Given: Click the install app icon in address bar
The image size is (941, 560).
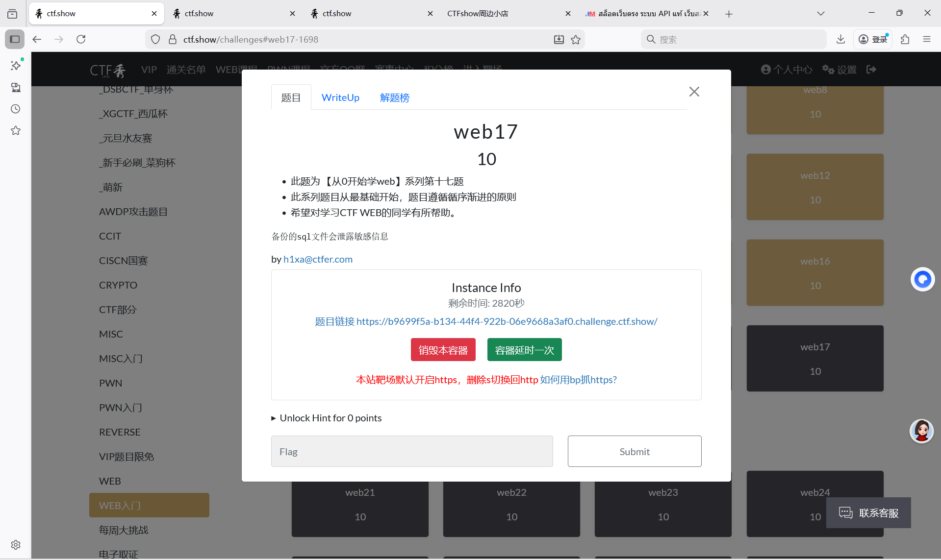Looking at the screenshot, I should (x=559, y=39).
